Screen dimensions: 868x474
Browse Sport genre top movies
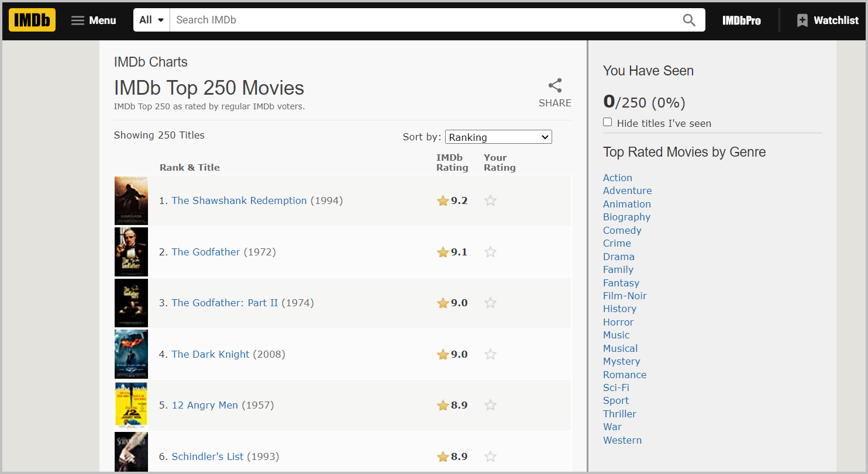click(x=616, y=400)
